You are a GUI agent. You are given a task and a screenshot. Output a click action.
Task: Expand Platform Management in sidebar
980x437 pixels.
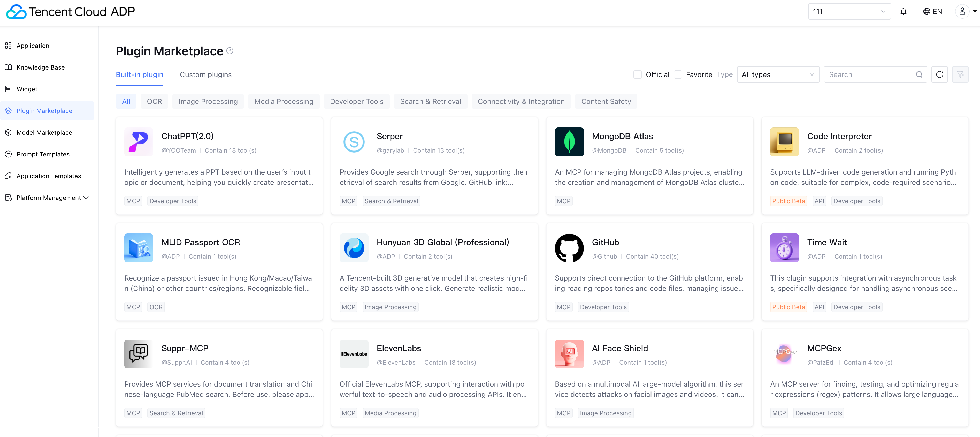(49, 198)
